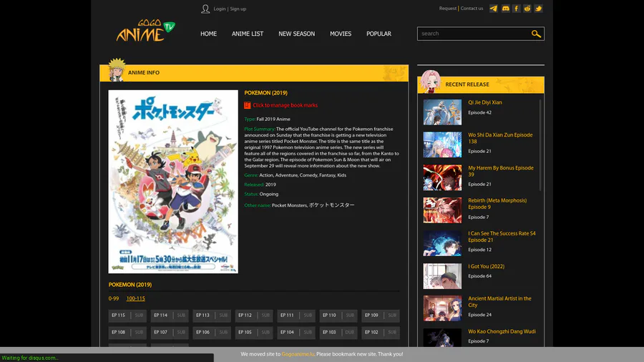Screen dimensions: 644x362
Task: Click the My Harem By Bonus thumbnail
Action: [x=442, y=177]
